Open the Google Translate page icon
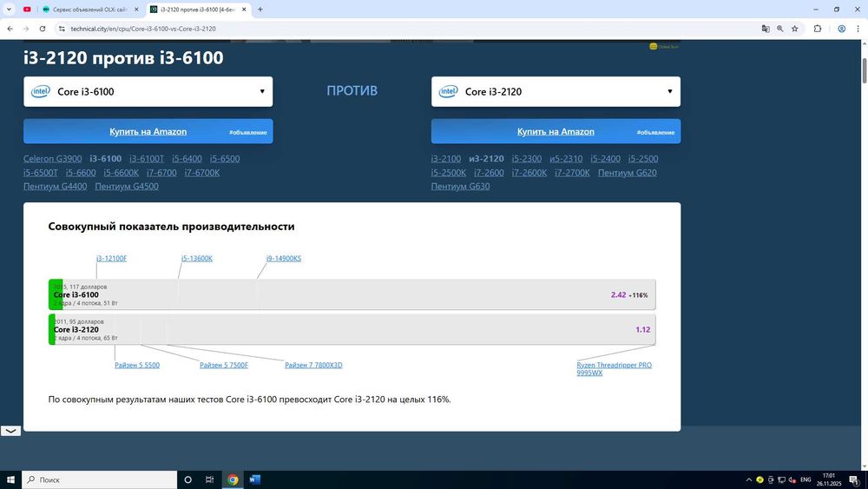 pyautogui.click(x=766, y=29)
